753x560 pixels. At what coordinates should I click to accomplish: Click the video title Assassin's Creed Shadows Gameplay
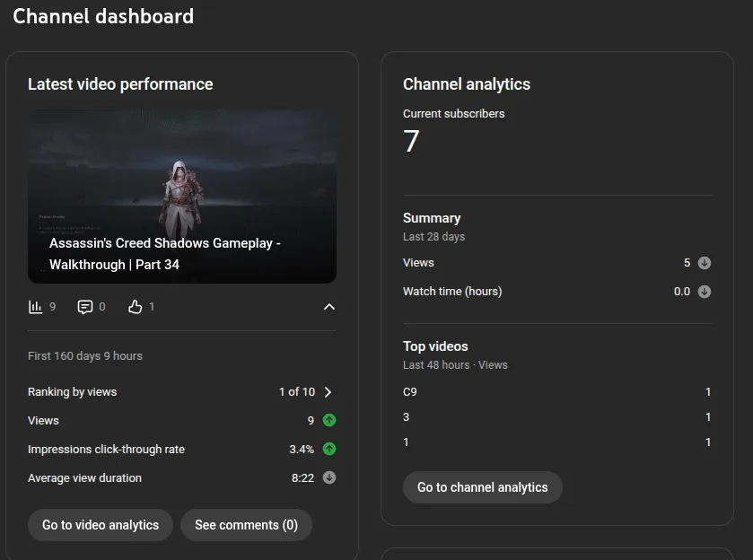pyautogui.click(x=165, y=254)
